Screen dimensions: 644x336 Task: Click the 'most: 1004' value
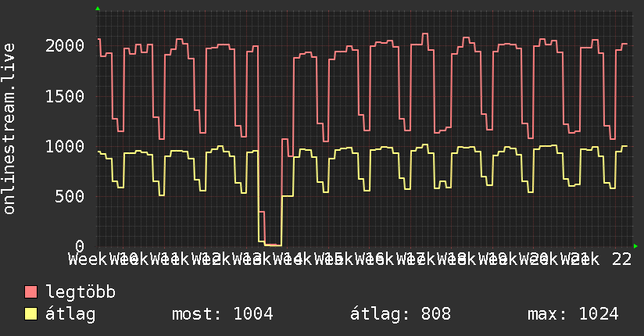coord(223,314)
